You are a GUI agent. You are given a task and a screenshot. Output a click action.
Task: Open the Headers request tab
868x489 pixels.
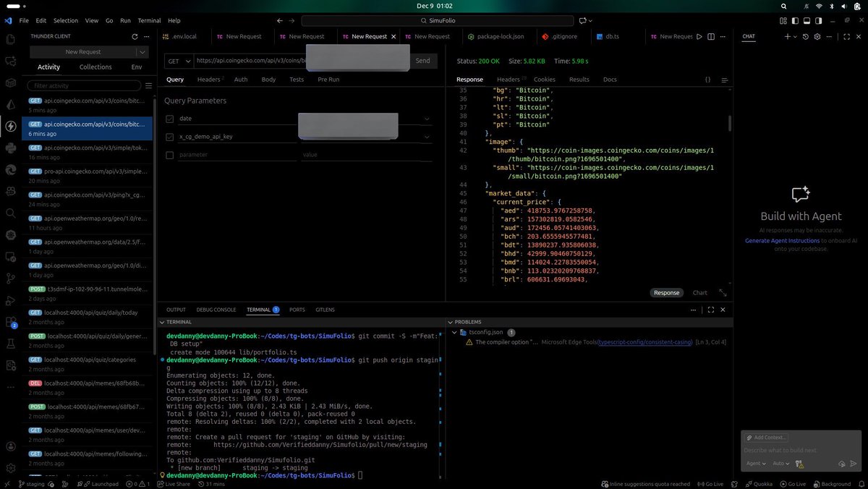click(x=210, y=80)
